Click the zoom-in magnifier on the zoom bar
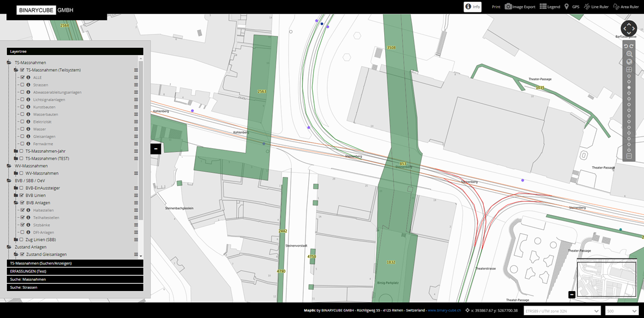The width and height of the screenshot is (644, 318). 629,54
